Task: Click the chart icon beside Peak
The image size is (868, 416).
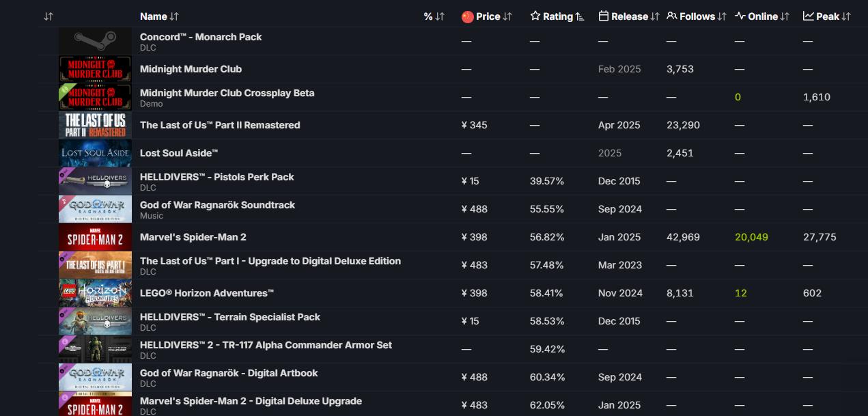Action: [x=809, y=16]
